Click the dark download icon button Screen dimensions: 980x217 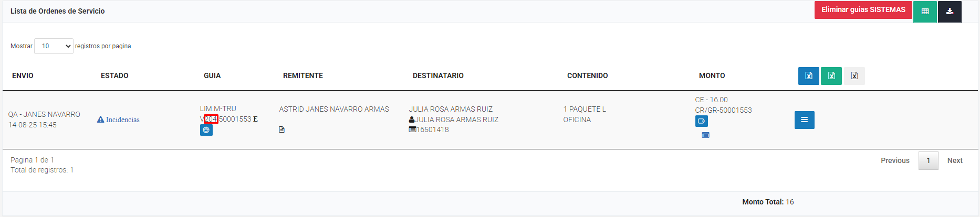pos(950,11)
